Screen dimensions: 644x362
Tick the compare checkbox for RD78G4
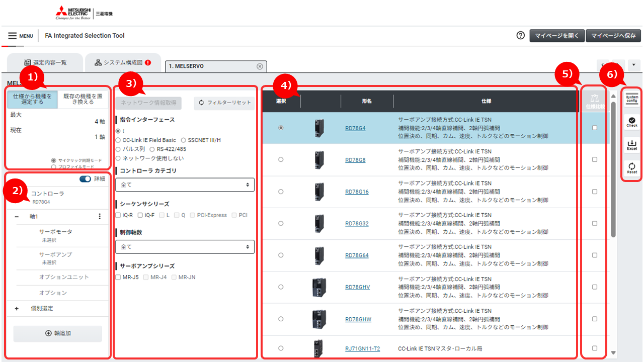595,128
